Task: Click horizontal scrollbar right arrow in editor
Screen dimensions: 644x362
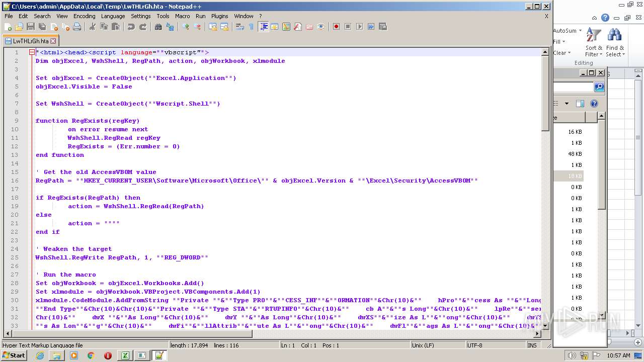Action: pos(537,333)
